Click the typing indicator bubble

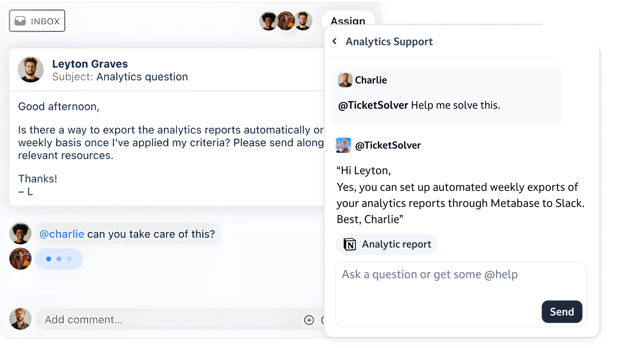(x=59, y=259)
